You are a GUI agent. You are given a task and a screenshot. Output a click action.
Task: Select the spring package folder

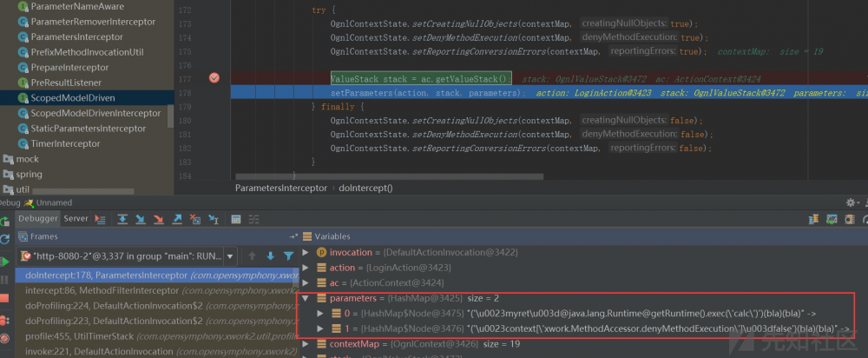[x=30, y=174]
